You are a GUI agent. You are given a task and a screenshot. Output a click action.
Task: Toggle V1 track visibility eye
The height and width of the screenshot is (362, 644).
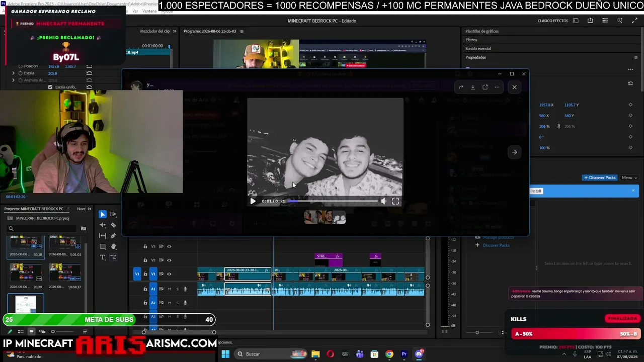pos(169,274)
